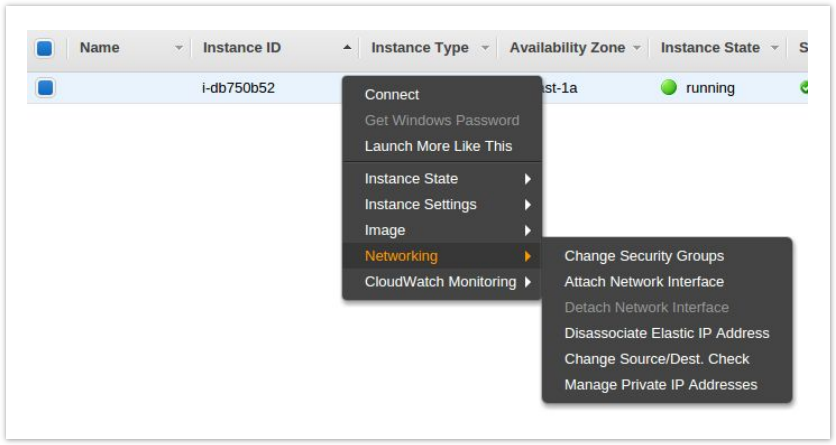Image resolution: width=836 pixels, height=445 pixels.
Task: Open the Instance State column dropdown arrow
Action: (x=773, y=48)
